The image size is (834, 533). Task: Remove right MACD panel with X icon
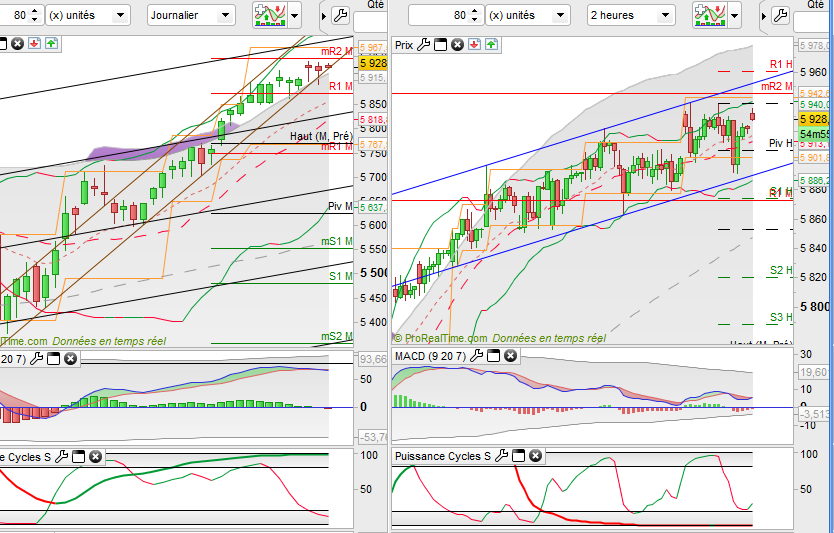(x=511, y=356)
